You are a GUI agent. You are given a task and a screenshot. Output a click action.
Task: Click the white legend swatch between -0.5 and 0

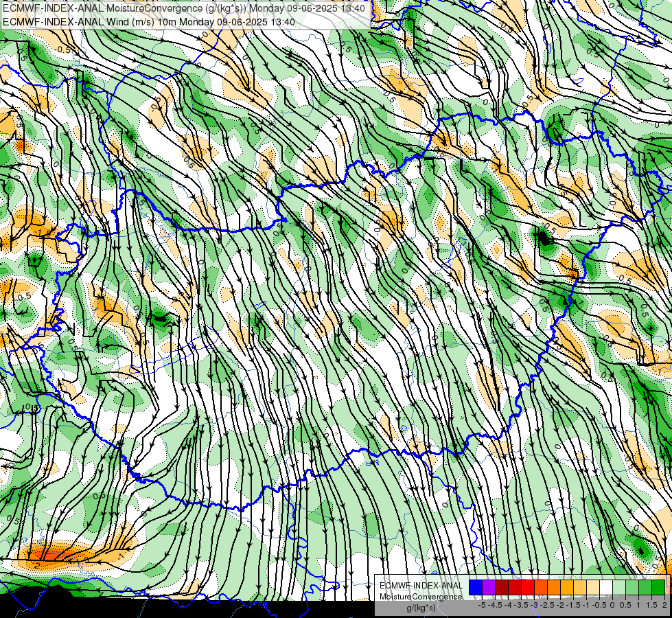coord(606,588)
